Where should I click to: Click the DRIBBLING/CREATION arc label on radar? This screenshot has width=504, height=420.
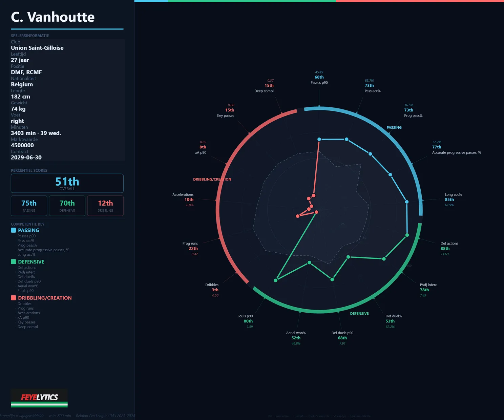click(x=212, y=180)
